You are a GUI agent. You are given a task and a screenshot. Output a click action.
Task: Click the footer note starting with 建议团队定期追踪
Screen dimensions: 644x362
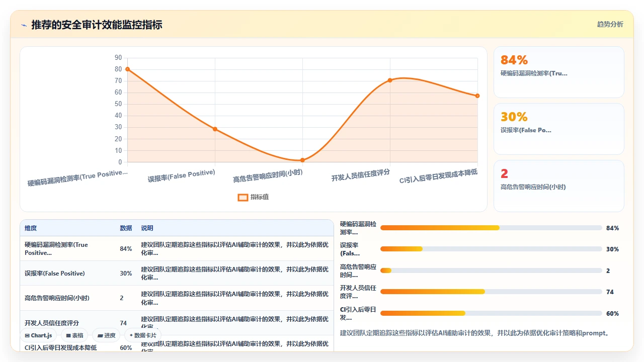(474, 333)
